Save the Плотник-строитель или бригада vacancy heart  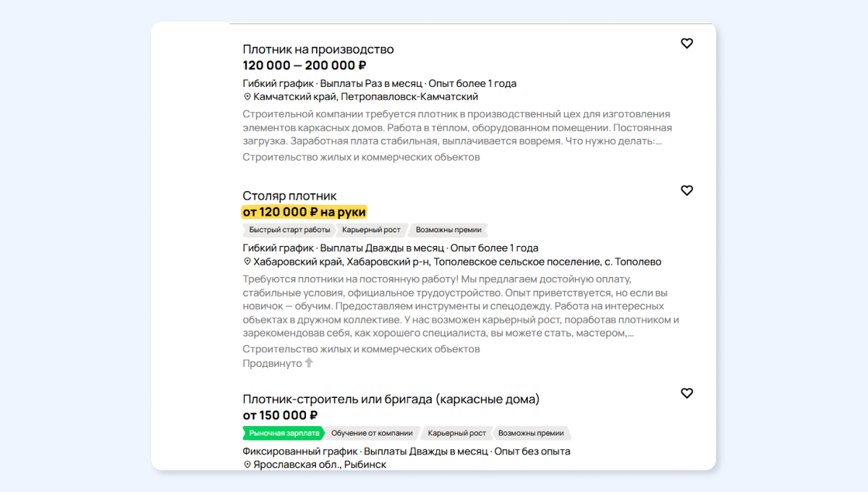pos(686,394)
